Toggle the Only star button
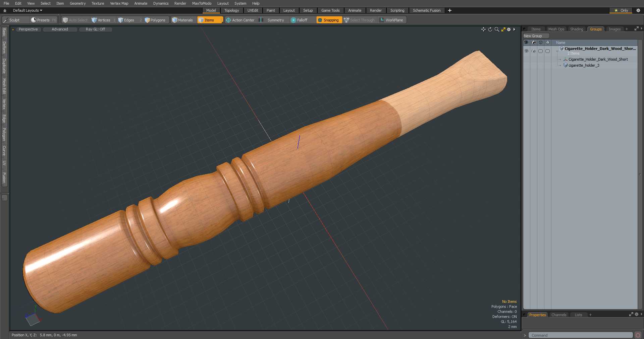Viewport: 644px width, 339px height. [x=621, y=10]
